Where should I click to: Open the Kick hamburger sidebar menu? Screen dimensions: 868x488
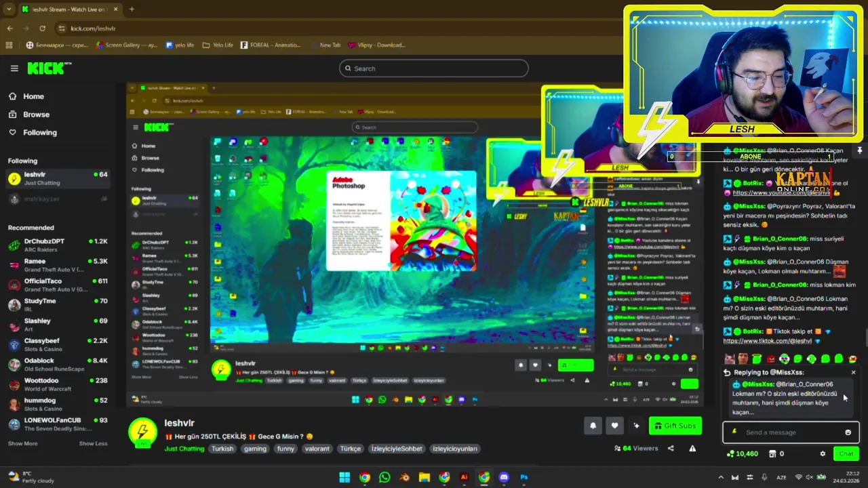click(x=14, y=68)
